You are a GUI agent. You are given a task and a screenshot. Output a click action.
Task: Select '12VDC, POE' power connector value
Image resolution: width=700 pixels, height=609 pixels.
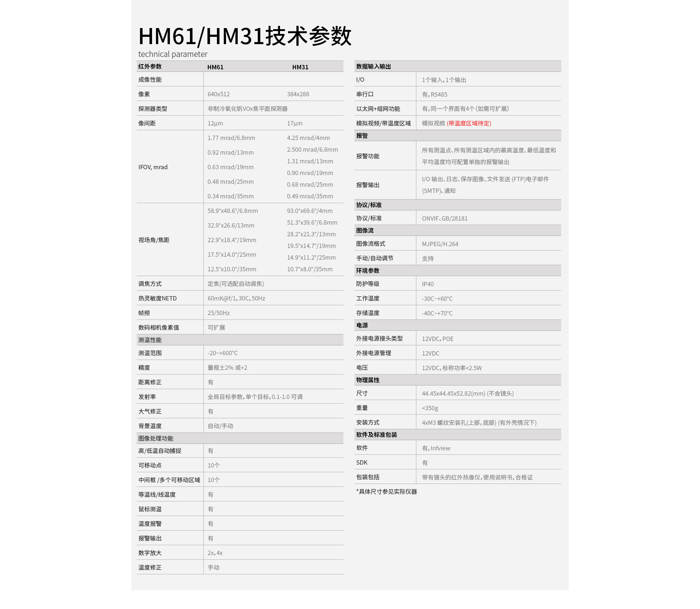pyautogui.click(x=437, y=339)
